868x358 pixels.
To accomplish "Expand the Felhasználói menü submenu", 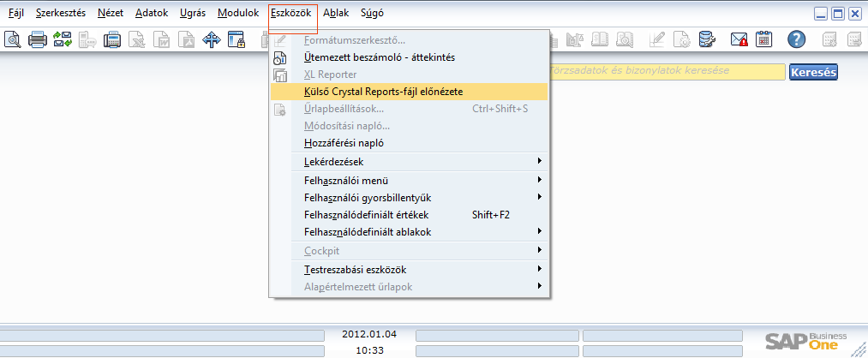I will point(409,181).
